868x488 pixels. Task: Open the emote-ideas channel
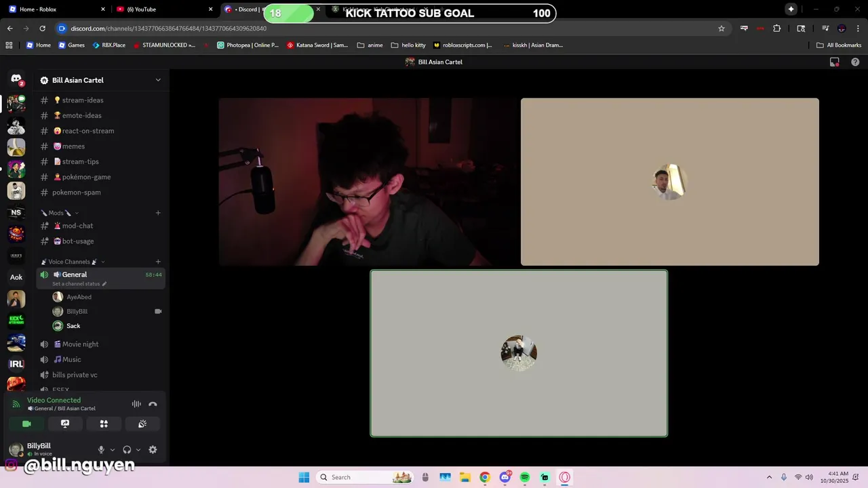(100, 115)
